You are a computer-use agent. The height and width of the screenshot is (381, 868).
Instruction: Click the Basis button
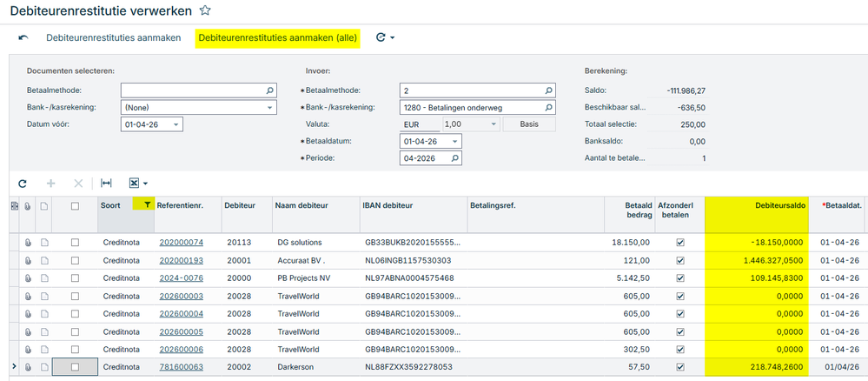[x=528, y=124]
